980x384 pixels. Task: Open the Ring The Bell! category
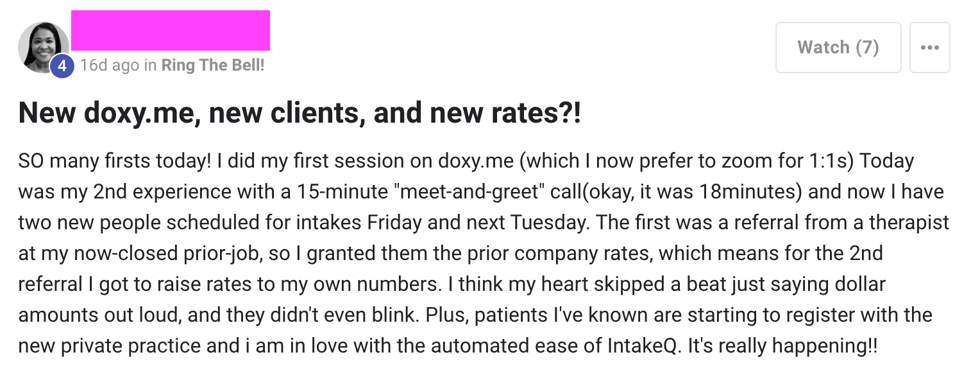coord(212,65)
